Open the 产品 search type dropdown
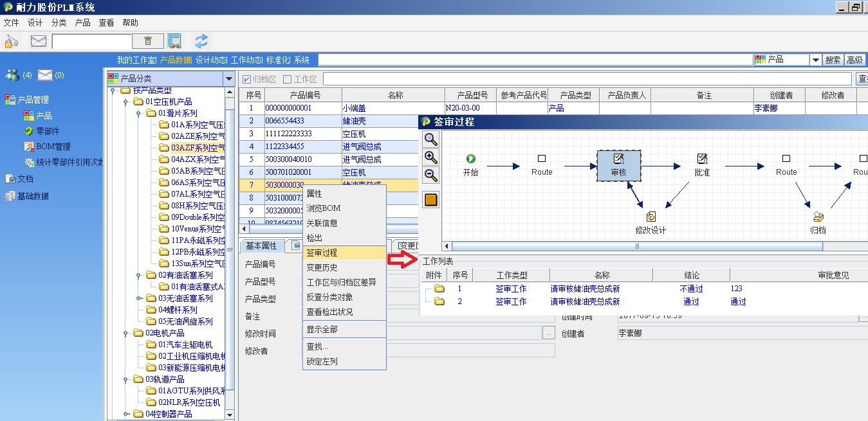 [815, 60]
